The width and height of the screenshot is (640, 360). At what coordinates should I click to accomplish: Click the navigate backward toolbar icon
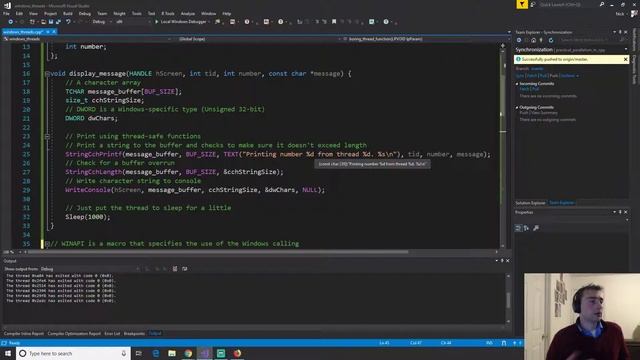tap(10, 22)
